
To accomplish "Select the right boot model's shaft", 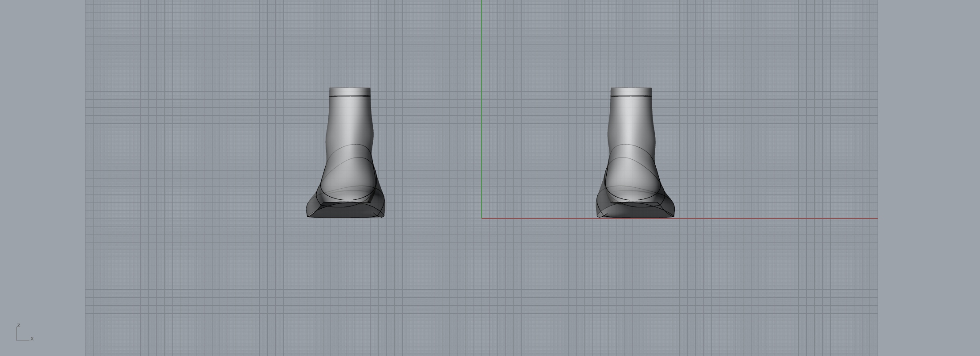I will [x=631, y=116].
